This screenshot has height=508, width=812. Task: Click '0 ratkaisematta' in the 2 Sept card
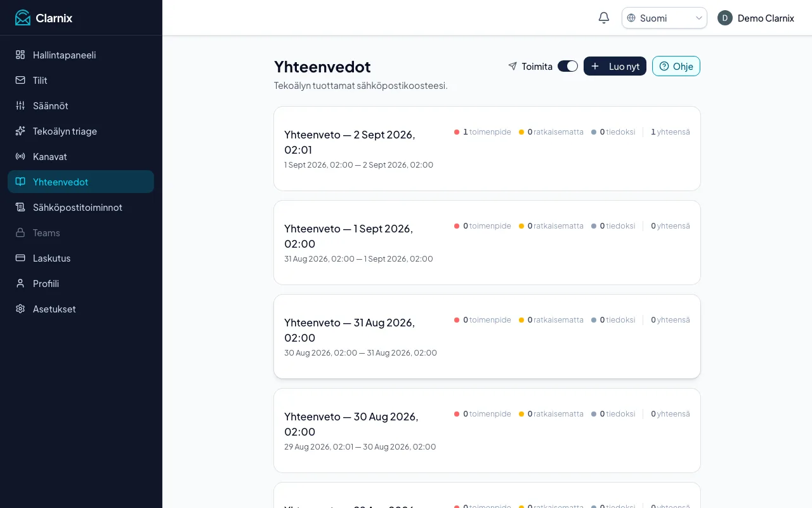pyautogui.click(x=551, y=132)
